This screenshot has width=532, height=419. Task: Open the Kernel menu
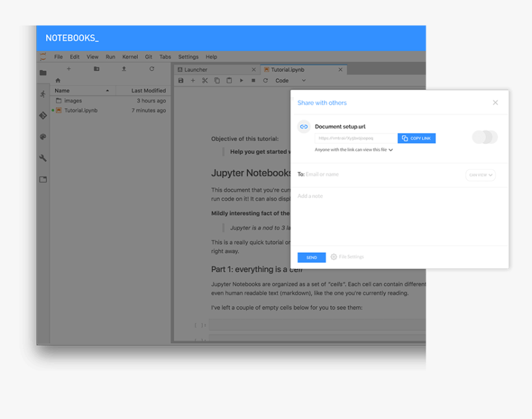point(130,57)
